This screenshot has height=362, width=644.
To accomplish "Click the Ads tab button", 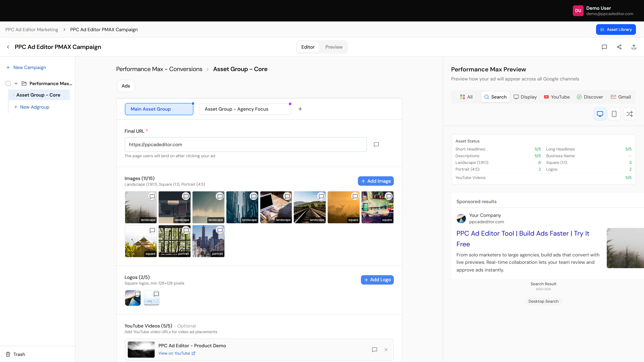I will (x=126, y=86).
